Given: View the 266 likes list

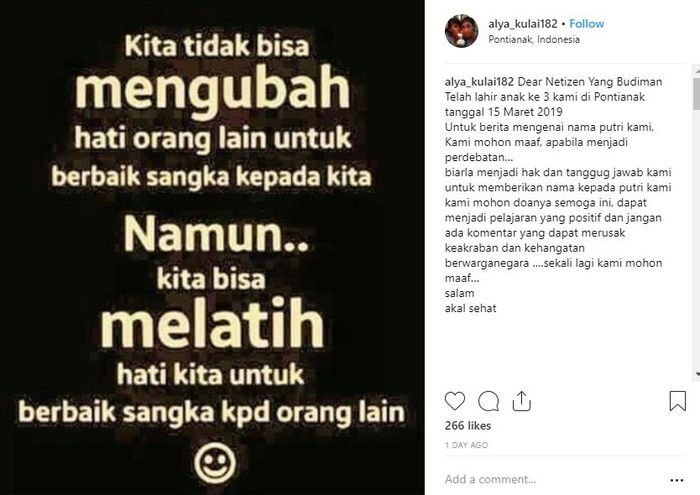Looking at the screenshot, I should 468,425.
